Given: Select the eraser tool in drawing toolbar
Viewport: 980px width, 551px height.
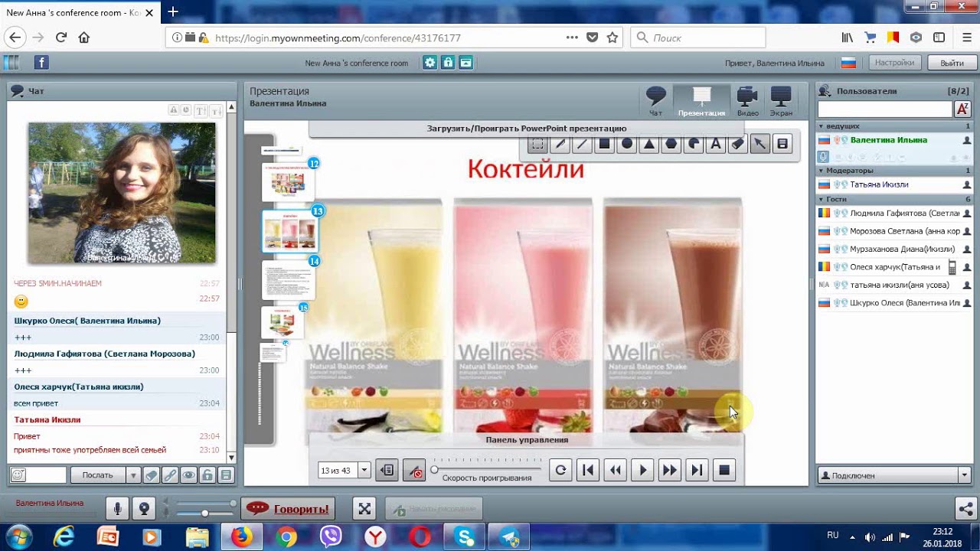Looking at the screenshot, I should click(x=737, y=144).
